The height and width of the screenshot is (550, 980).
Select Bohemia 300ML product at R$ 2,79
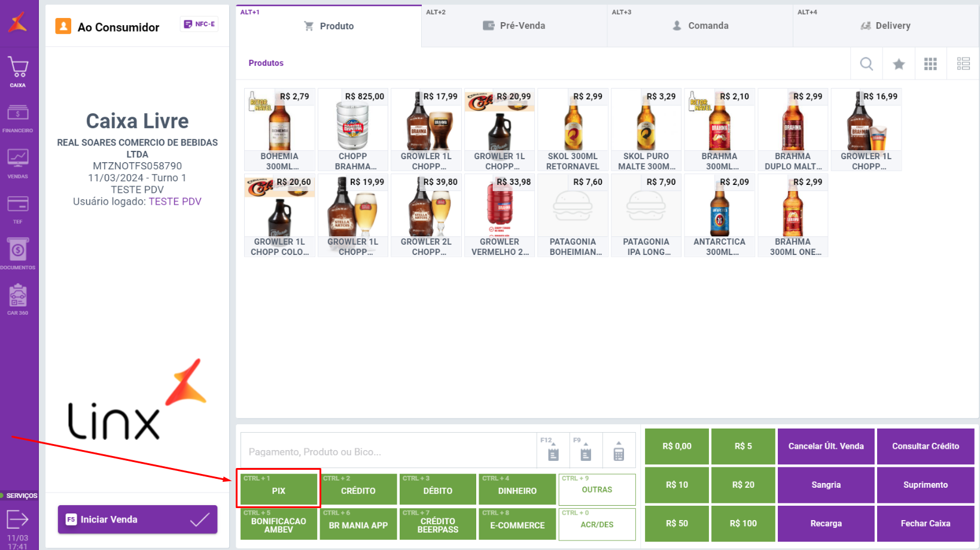point(279,130)
